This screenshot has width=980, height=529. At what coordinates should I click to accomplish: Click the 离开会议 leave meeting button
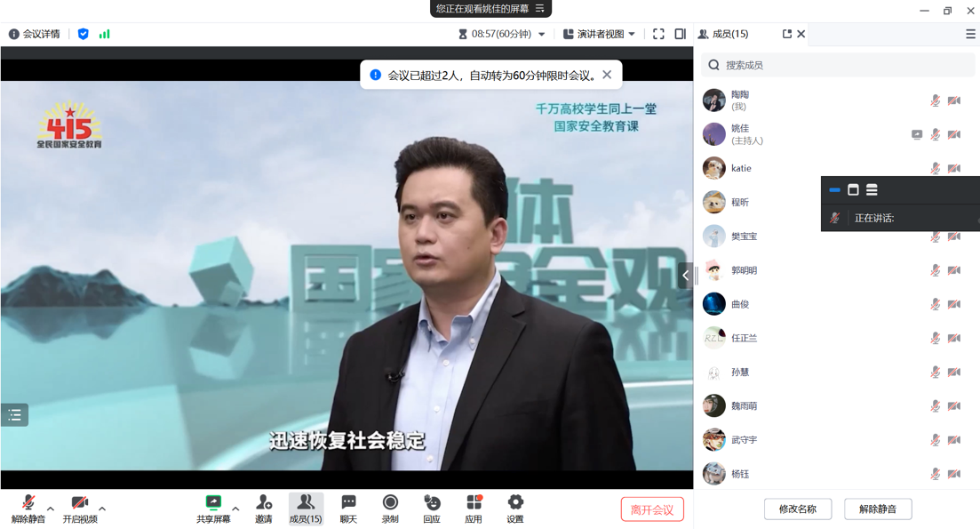tap(652, 509)
